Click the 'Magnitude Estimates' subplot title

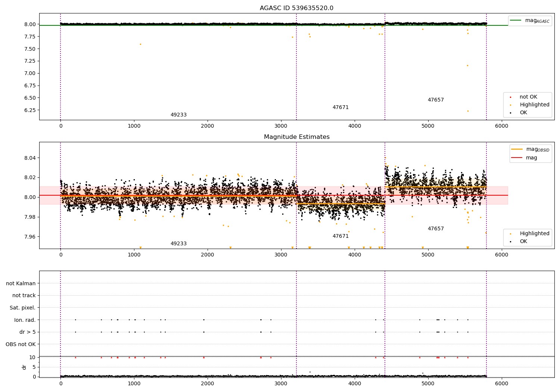296,137
